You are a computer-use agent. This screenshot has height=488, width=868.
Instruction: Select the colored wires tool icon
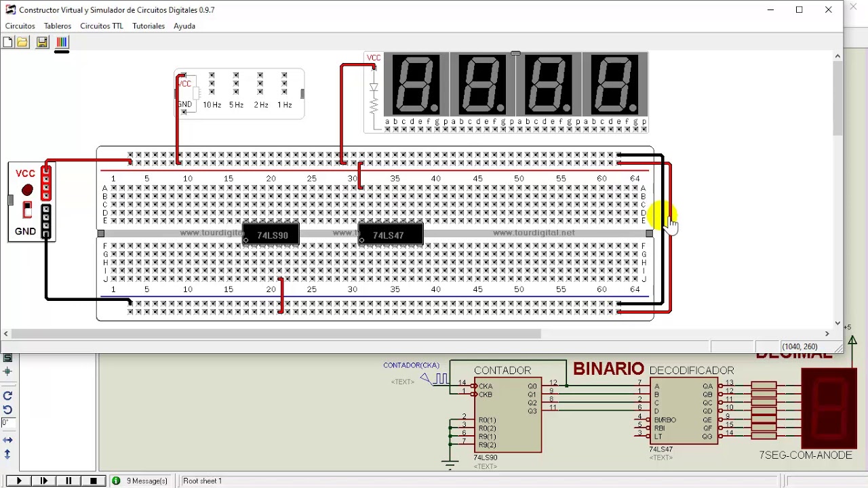pos(62,42)
